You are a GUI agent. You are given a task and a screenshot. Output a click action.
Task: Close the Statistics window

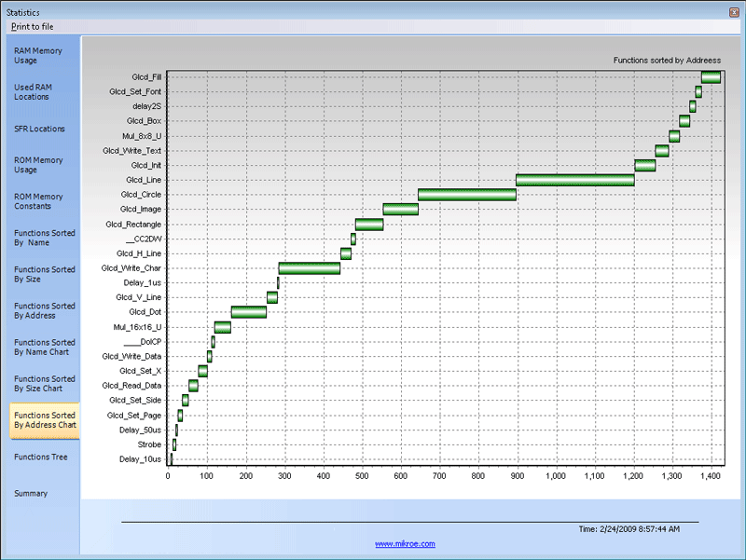[734, 12]
